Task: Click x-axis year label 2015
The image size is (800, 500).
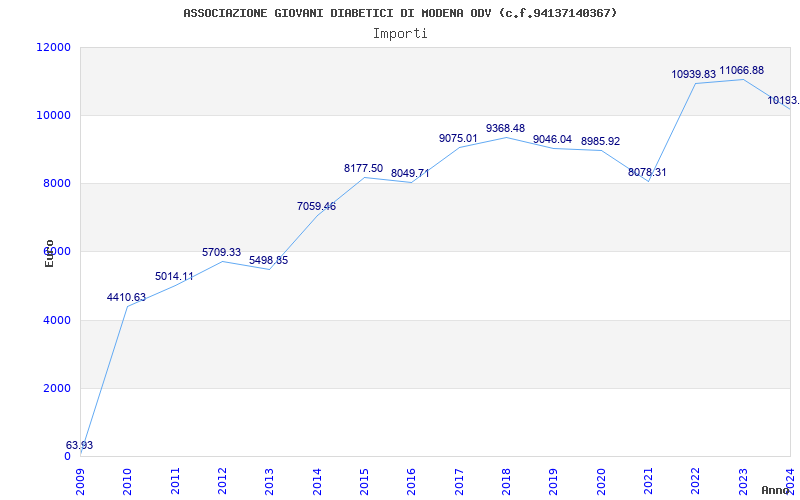Action: pyautogui.click(x=364, y=481)
